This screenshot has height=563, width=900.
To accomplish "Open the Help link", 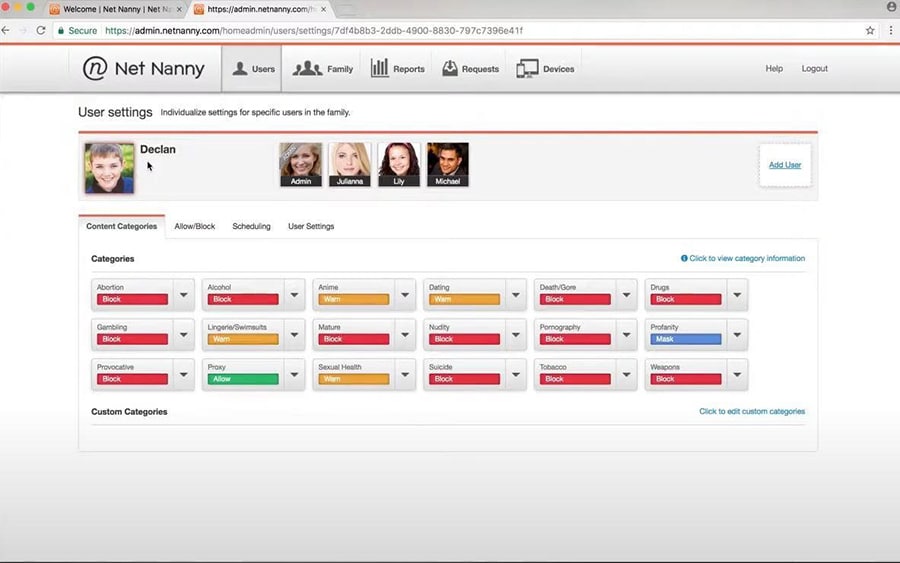I will [x=774, y=68].
